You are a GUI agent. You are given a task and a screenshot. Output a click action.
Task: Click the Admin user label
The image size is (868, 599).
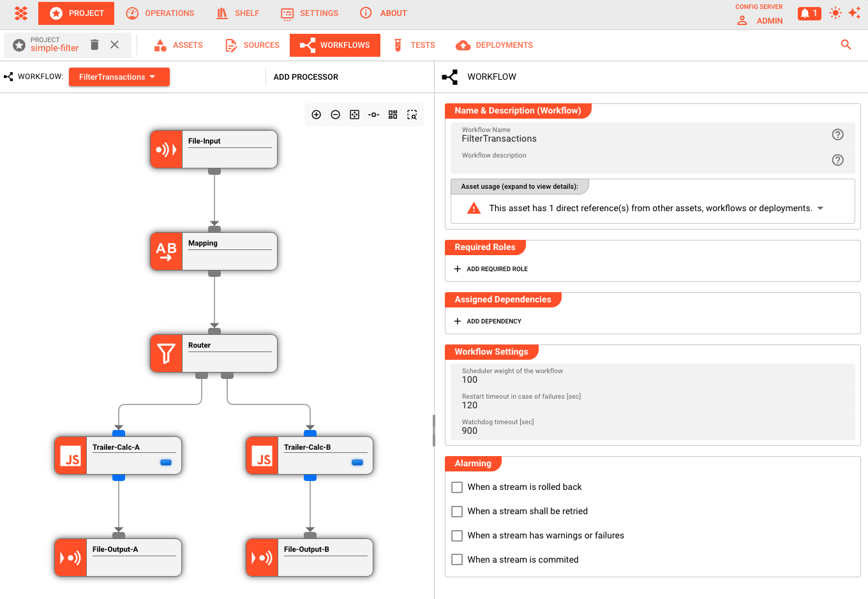tap(770, 21)
